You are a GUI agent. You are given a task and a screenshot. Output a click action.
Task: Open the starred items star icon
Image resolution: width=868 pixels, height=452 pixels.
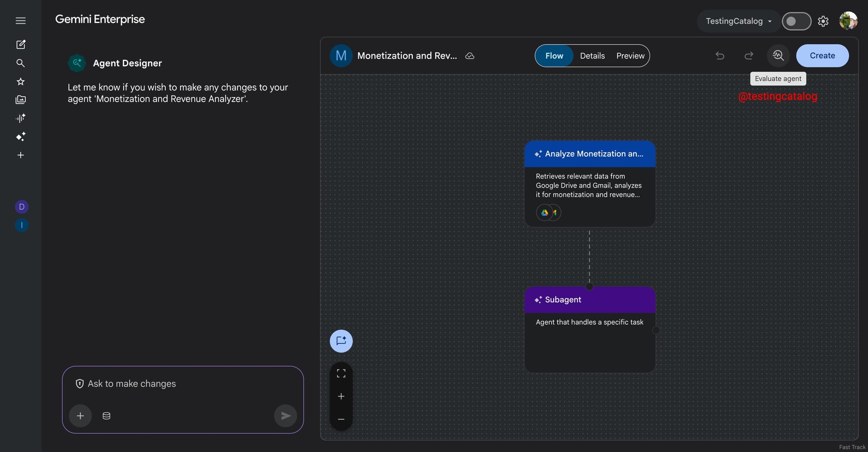coord(20,82)
